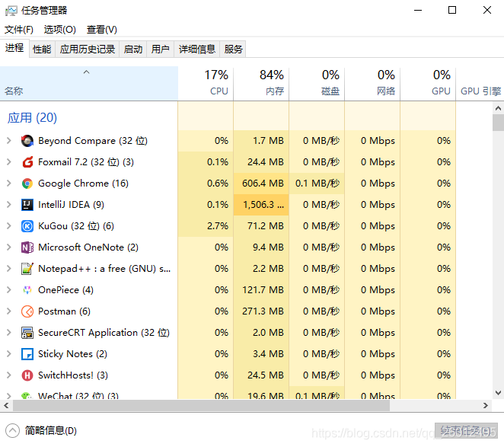This screenshot has height=447, width=504.
Task: Select the Sticky Notes (2) row name
Action: tap(72, 354)
